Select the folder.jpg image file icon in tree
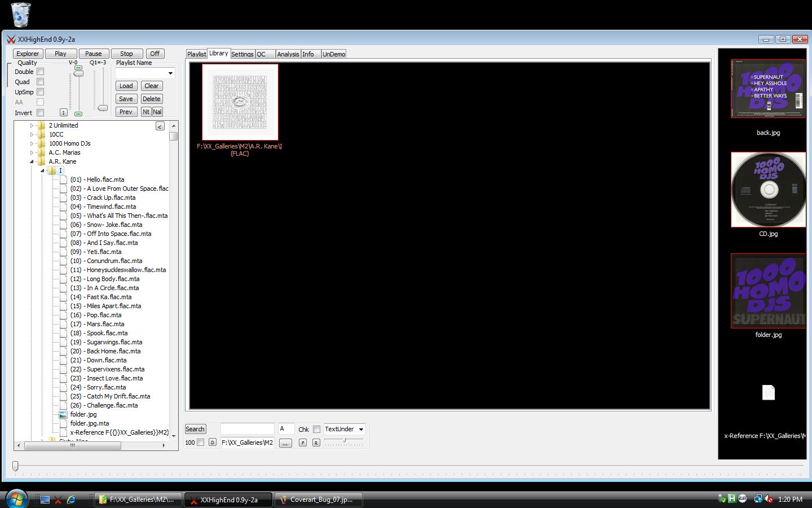 [63, 414]
